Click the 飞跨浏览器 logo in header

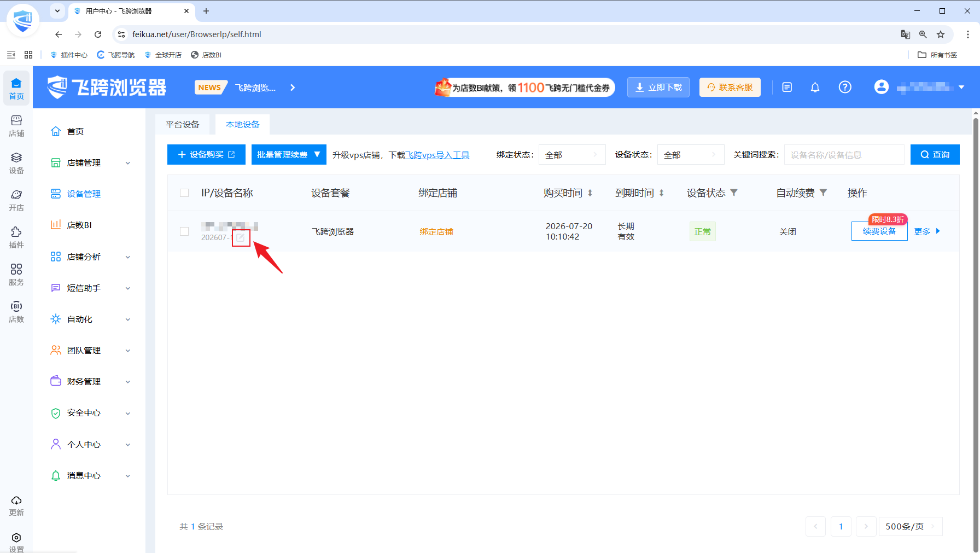[106, 88]
